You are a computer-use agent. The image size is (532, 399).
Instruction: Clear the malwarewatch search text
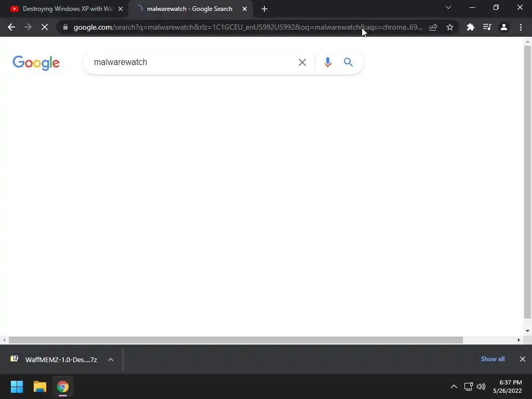click(302, 62)
